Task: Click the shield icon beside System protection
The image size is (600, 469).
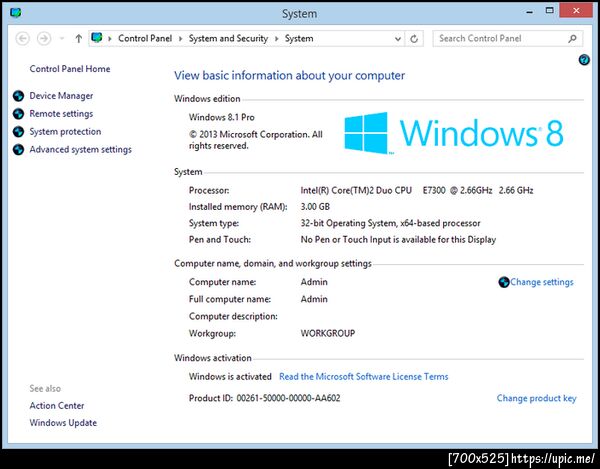Action: point(18,132)
